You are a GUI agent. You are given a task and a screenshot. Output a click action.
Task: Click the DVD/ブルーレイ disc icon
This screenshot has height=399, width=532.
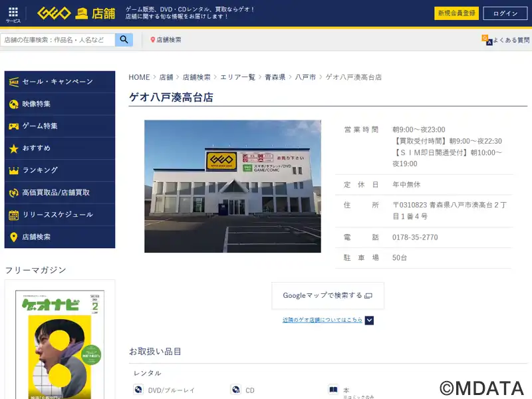(138, 390)
